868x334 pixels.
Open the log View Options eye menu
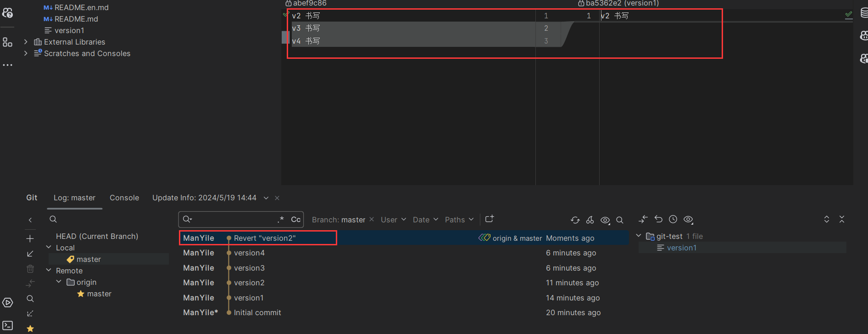pyautogui.click(x=605, y=220)
